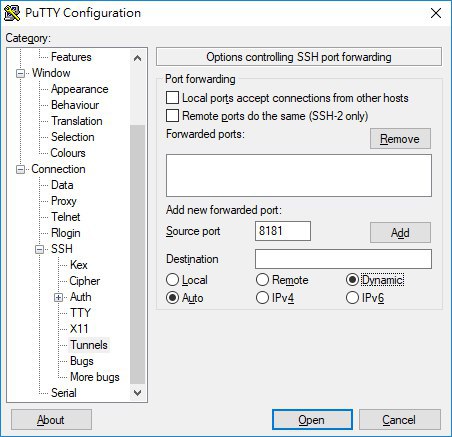This screenshot has width=452, height=437.
Task: Expand the Auth tree node
Action: pyautogui.click(x=58, y=297)
